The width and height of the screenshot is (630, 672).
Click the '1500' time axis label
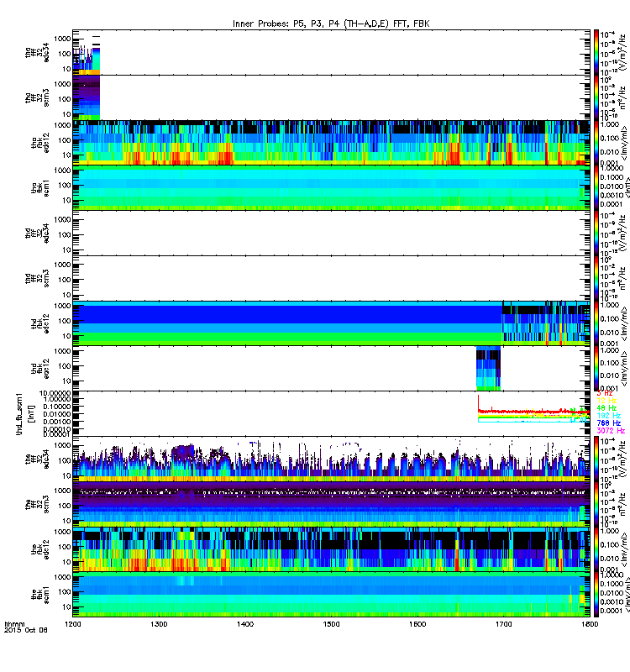tap(331, 624)
